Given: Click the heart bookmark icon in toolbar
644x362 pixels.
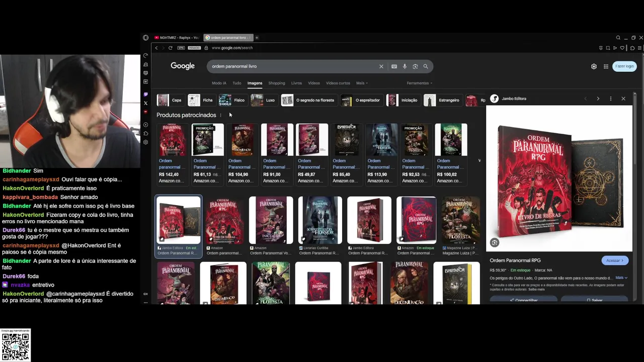Looking at the screenshot, I should (x=622, y=48).
